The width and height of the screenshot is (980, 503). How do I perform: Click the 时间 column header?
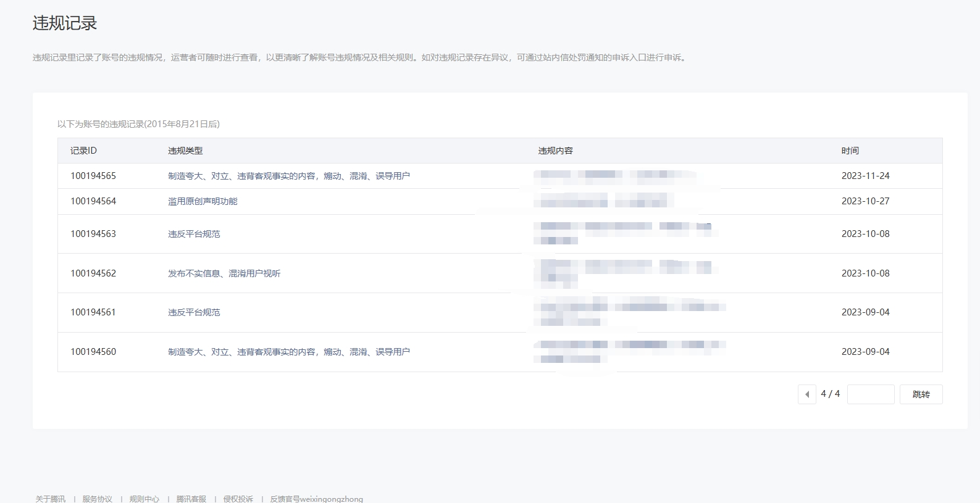[x=850, y=151]
